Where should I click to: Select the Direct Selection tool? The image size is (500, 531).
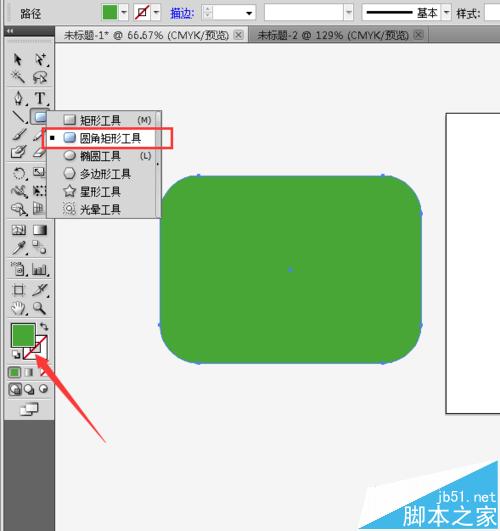tap(41, 60)
